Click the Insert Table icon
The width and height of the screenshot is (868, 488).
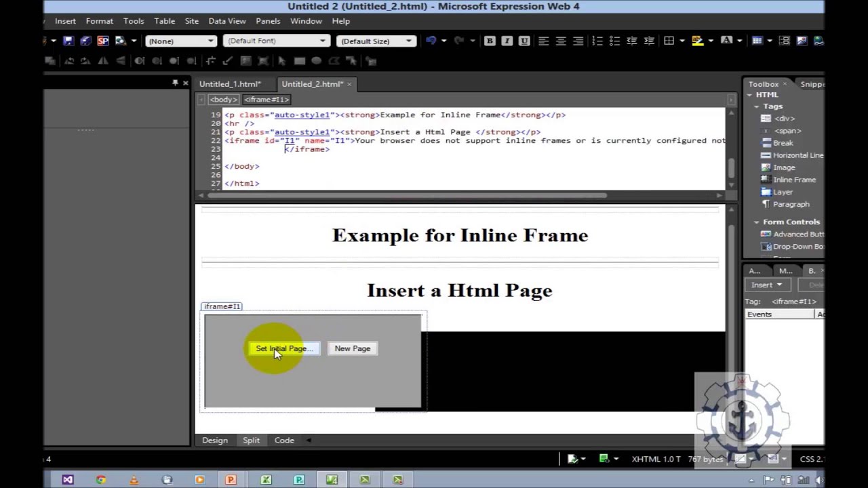pyautogui.click(x=757, y=41)
